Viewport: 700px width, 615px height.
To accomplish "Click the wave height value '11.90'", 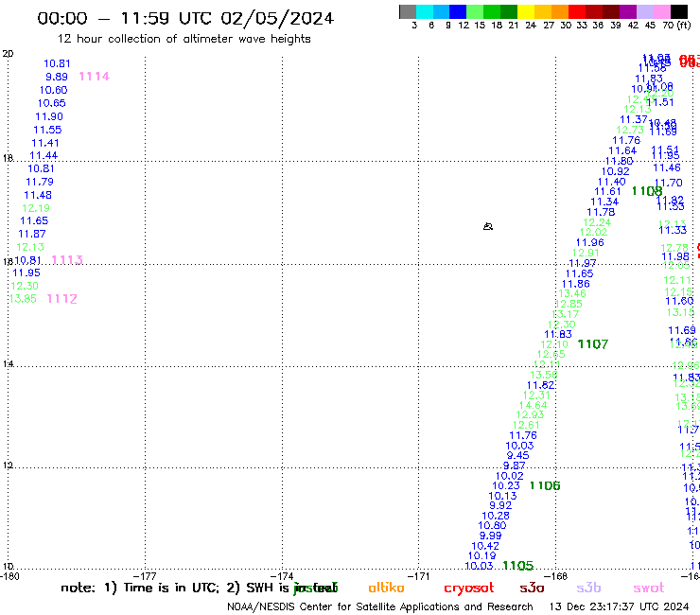I will (x=49, y=116).
